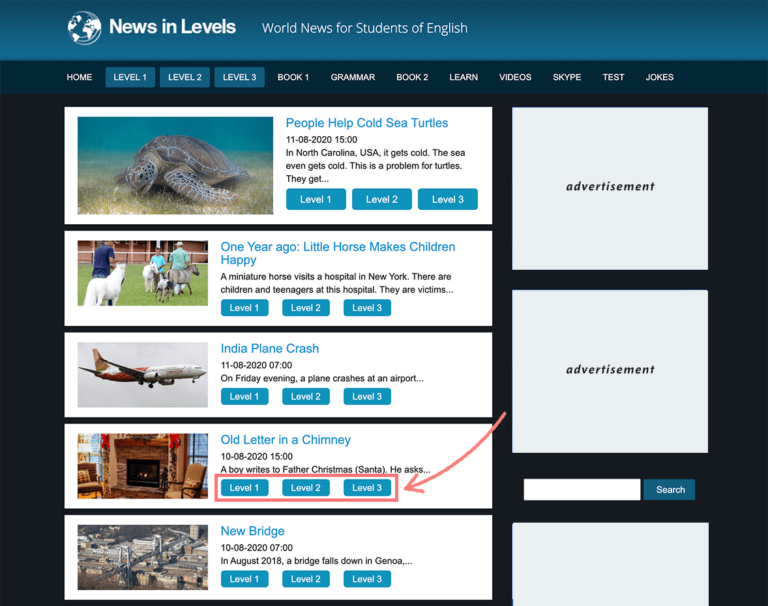
Task: Open Level 3 of Old Letter in a Chimney
Action: click(x=367, y=488)
